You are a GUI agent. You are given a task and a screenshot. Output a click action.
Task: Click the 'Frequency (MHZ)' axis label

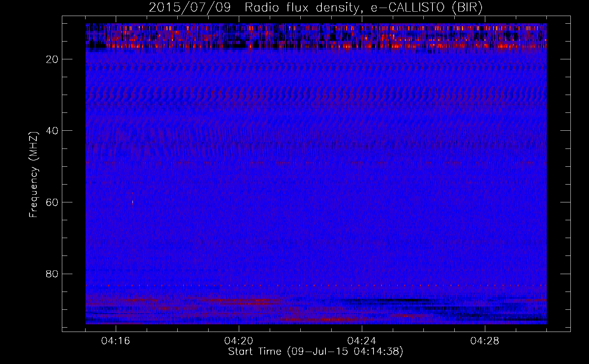[x=33, y=175]
